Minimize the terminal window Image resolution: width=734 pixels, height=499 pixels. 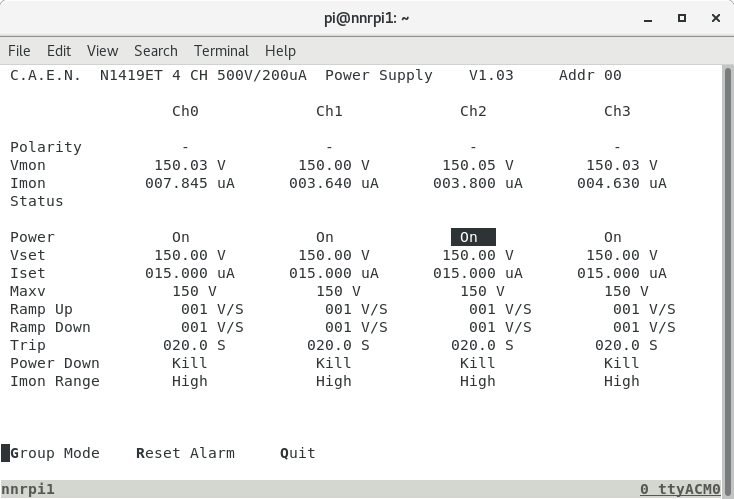click(648, 19)
